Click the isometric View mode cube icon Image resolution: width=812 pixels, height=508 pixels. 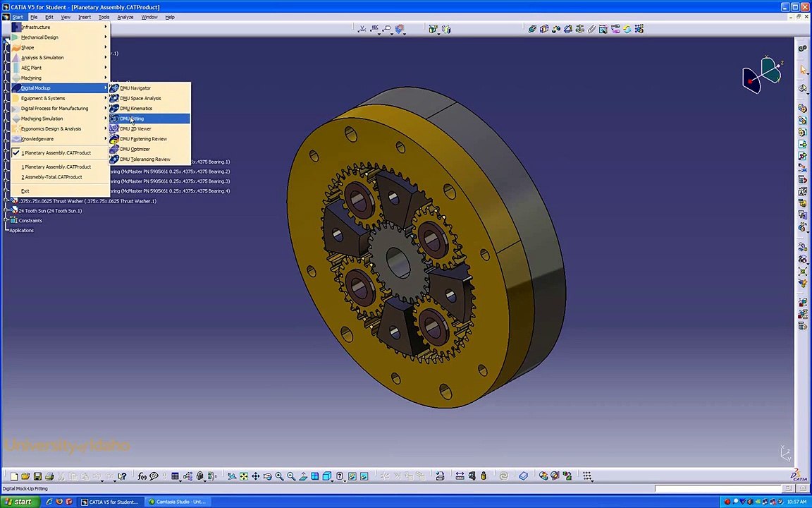327,476
